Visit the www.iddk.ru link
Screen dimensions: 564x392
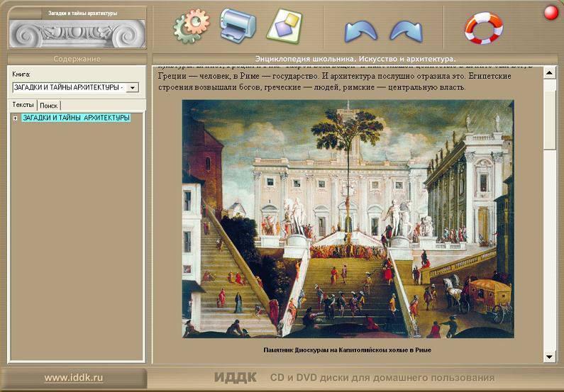click(74, 378)
